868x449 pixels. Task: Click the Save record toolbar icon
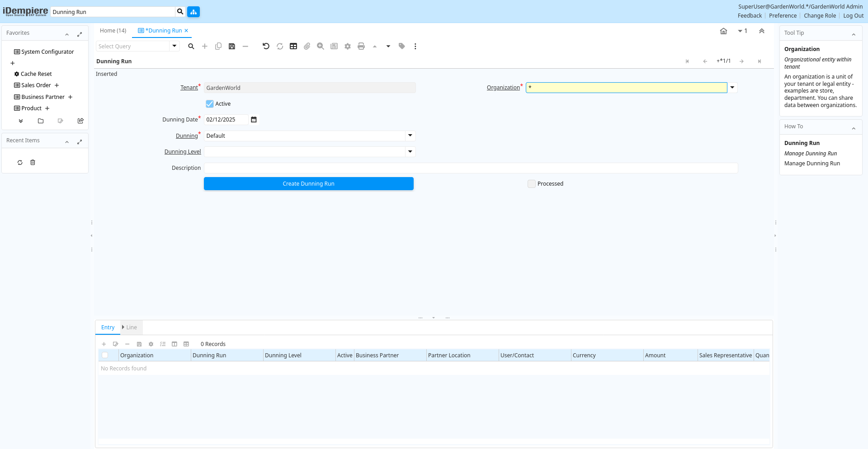[x=232, y=47]
